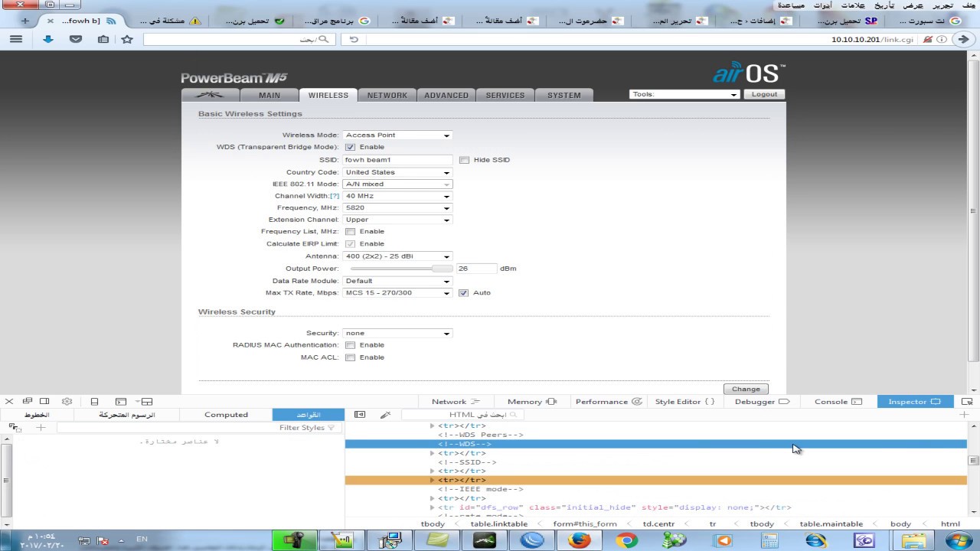The height and width of the screenshot is (551, 980).
Task: Open the Country Code dropdown
Action: pos(397,172)
